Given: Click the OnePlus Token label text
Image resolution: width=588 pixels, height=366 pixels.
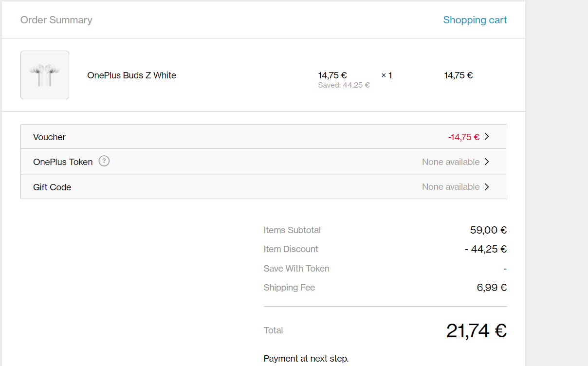Looking at the screenshot, I should pyautogui.click(x=63, y=162).
